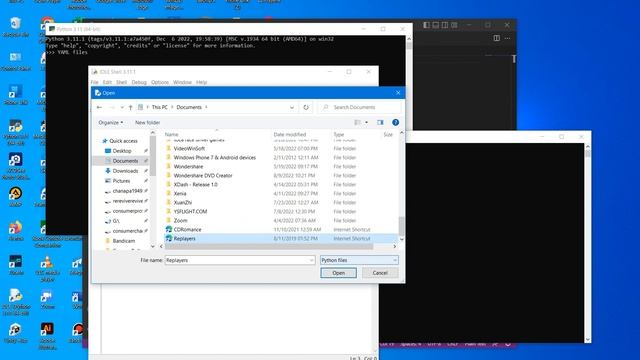Click the Search Documents field
The image size is (640, 360).
[x=359, y=107]
